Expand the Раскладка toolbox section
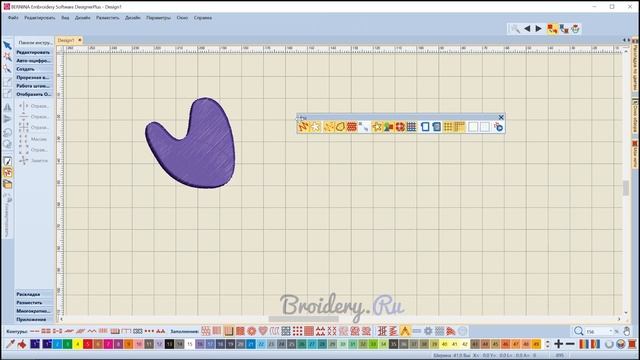This screenshot has width=640, height=360. (x=34, y=294)
